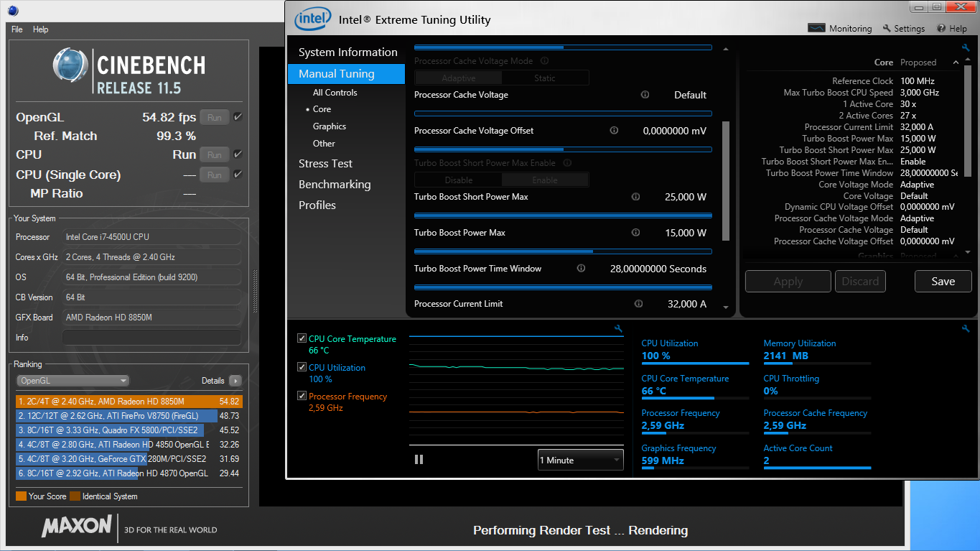
Task: Run the CPU test in Cinebench
Action: click(x=215, y=154)
